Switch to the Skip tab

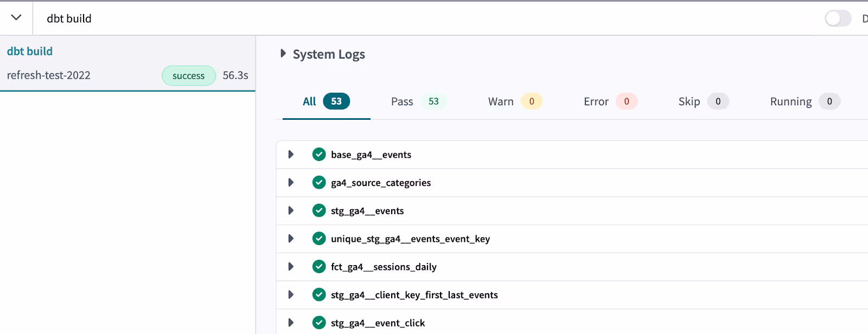pyautogui.click(x=703, y=101)
